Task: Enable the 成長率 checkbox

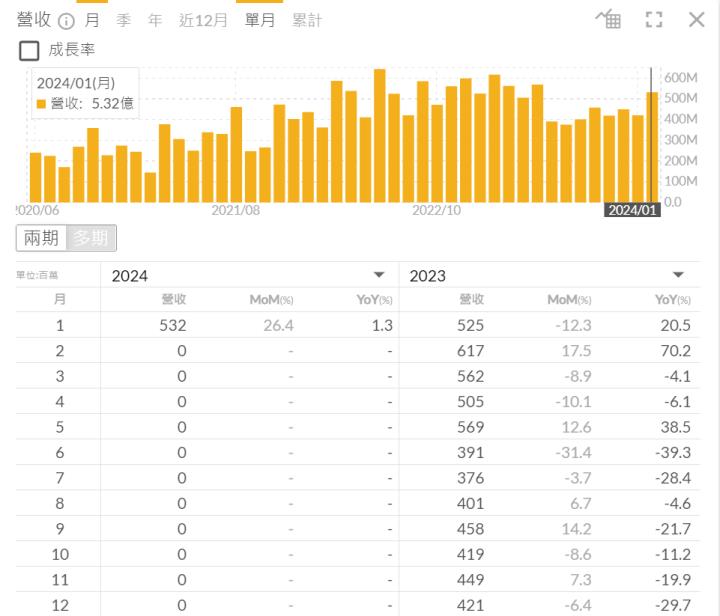Action: [30, 50]
